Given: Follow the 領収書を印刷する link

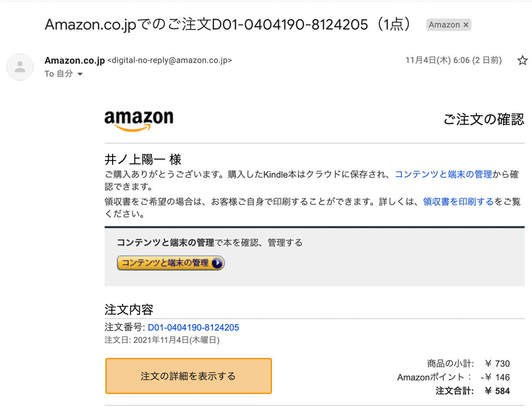Looking at the screenshot, I should 458,202.
